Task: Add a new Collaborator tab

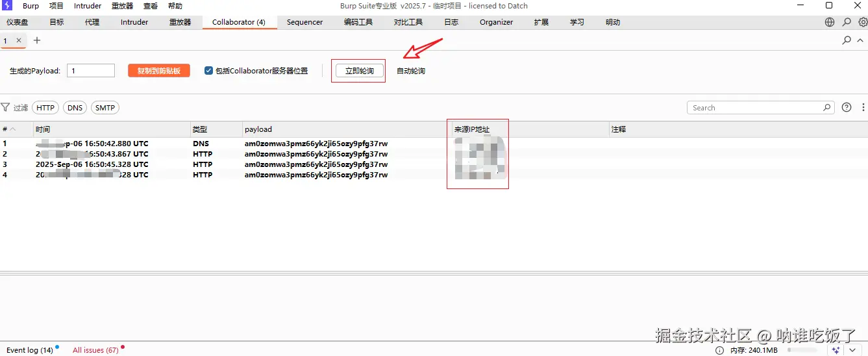Action: coord(37,40)
